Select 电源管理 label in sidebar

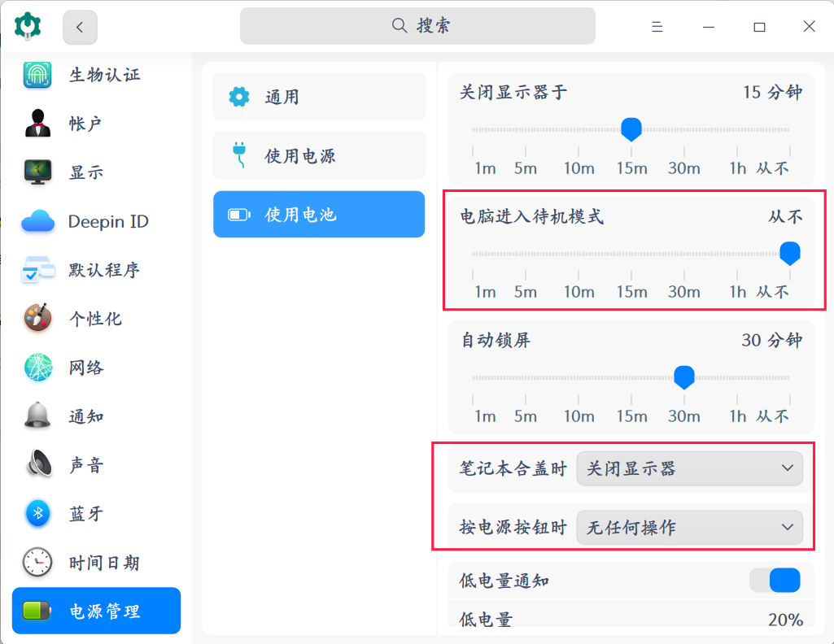105,611
